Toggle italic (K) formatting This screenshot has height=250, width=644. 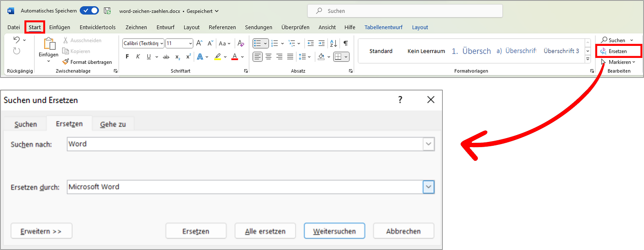click(138, 57)
